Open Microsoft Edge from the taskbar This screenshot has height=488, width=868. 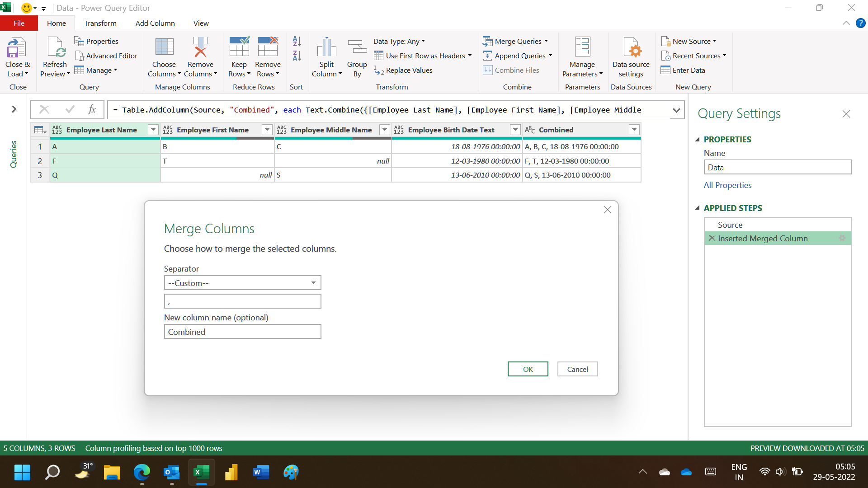pyautogui.click(x=142, y=472)
